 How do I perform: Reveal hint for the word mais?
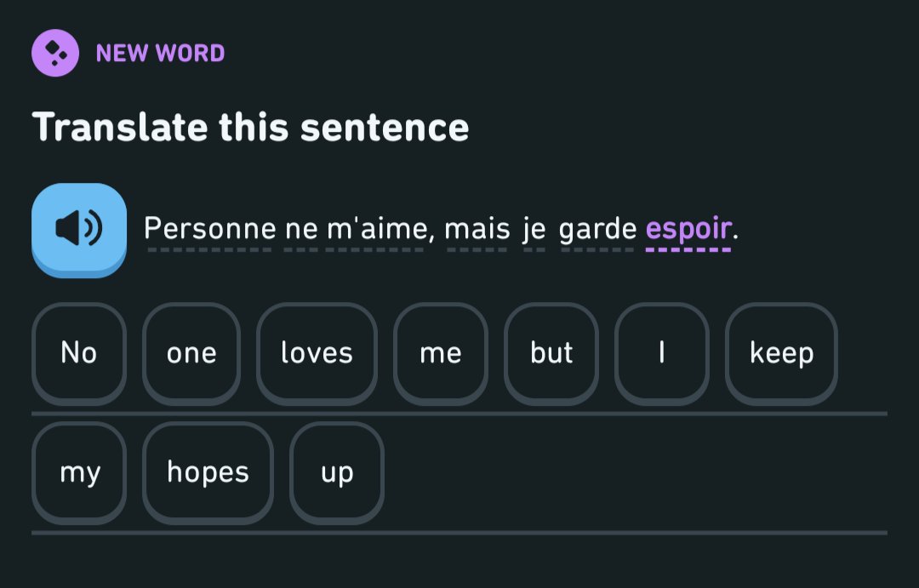pyautogui.click(x=477, y=229)
